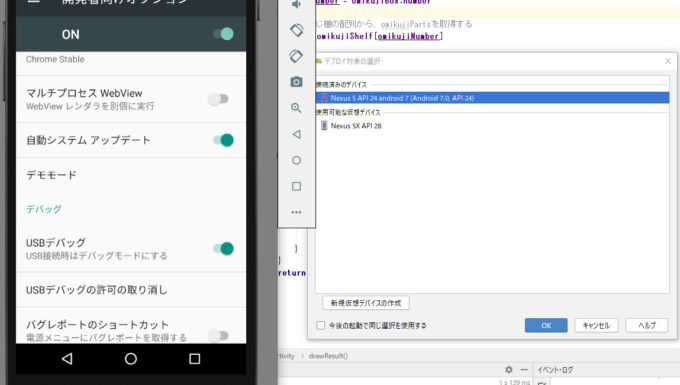Screen dimensions: 680x385
Task: Confirm the deploy target with OK
Action: pos(546,325)
